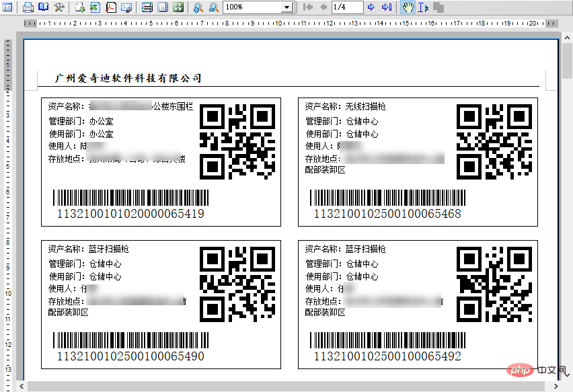
Task: Activate the hand pan tool
Action: click(x=408, y=7)
